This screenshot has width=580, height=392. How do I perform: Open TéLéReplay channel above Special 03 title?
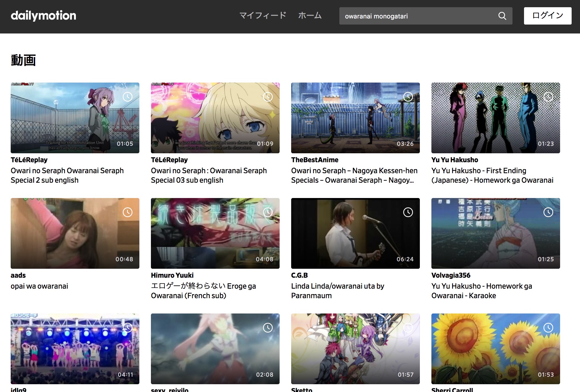(x=169, y=160)
